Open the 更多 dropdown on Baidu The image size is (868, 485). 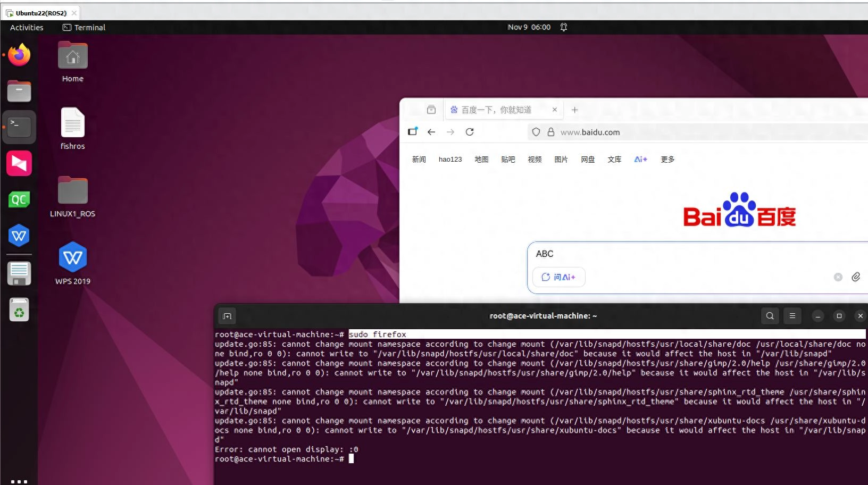[x=667, y=159]
